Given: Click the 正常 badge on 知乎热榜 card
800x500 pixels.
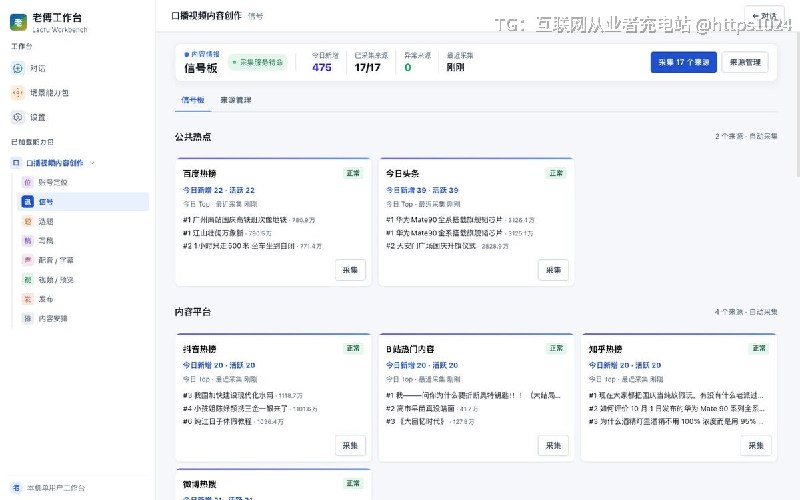Looking at the screenshot, I should tap(759, 348).
